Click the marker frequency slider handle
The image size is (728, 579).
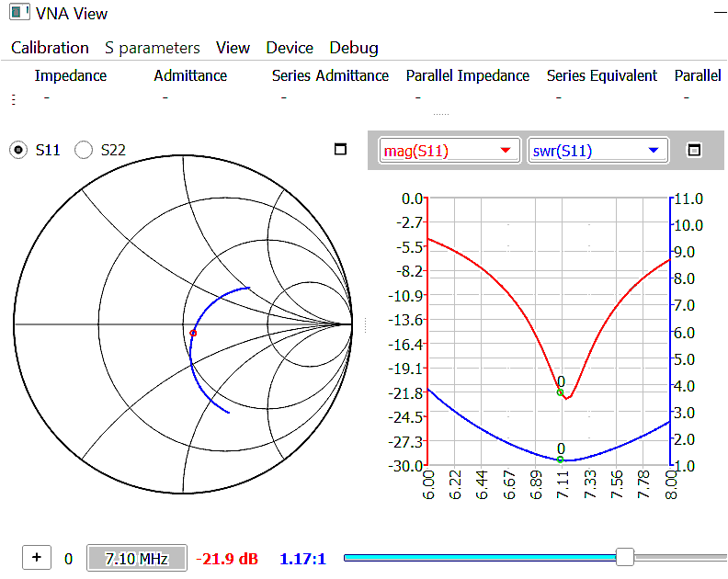pos(625,557)
